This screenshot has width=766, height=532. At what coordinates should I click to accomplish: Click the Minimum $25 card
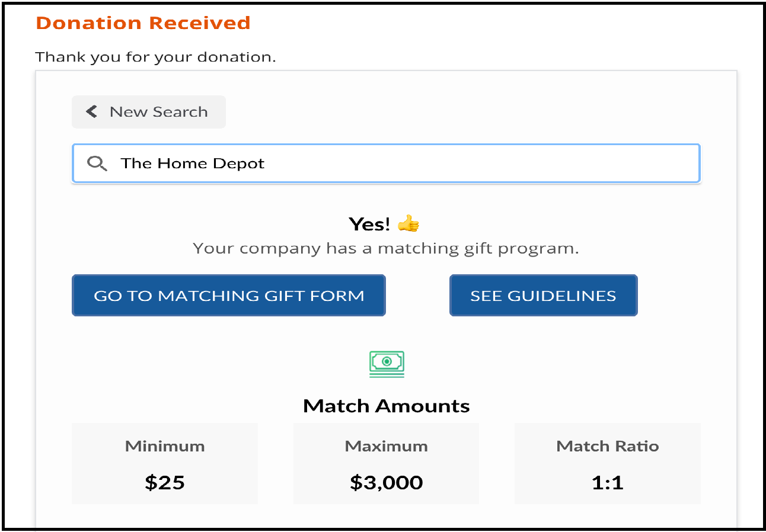tap(165, 463)
